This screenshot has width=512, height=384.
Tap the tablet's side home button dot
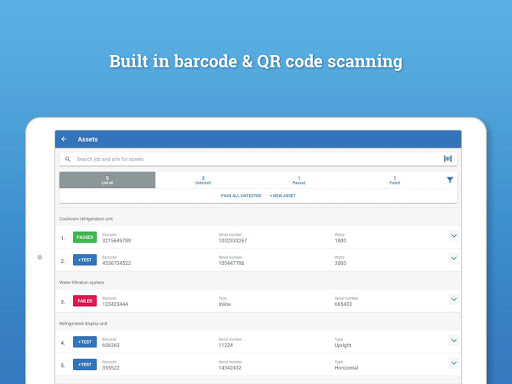tap(40, 257)
